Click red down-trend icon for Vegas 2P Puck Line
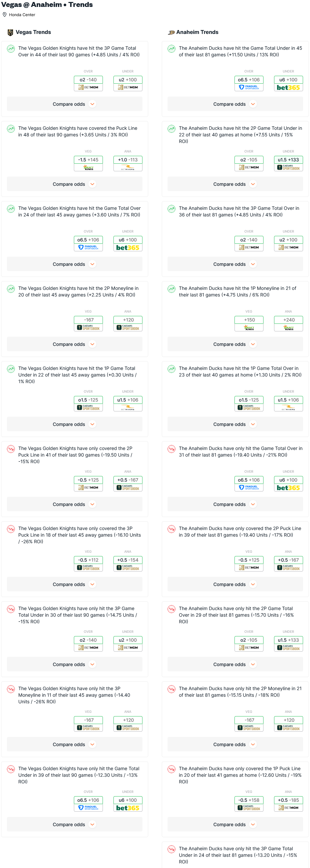 point(11,449)
